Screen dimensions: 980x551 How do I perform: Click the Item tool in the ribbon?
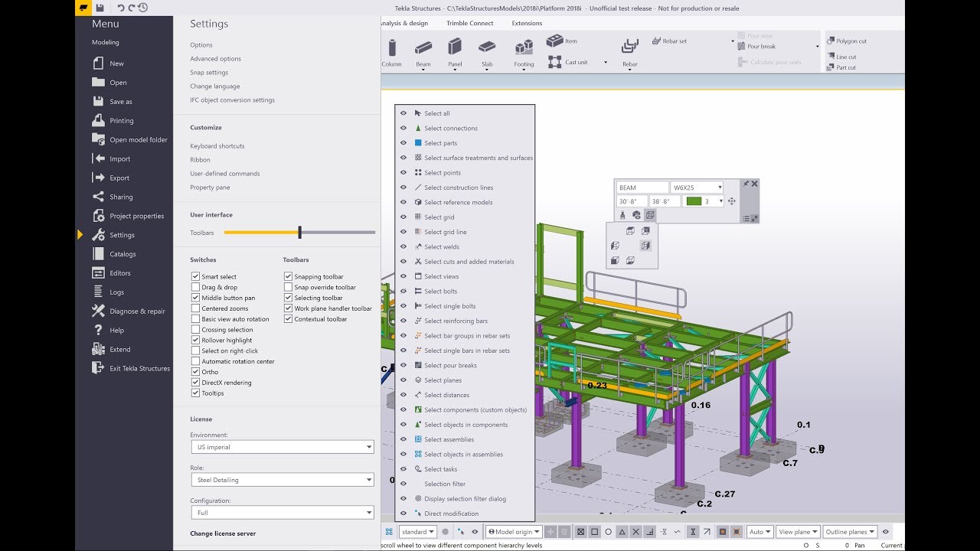(x=563, y=41)
